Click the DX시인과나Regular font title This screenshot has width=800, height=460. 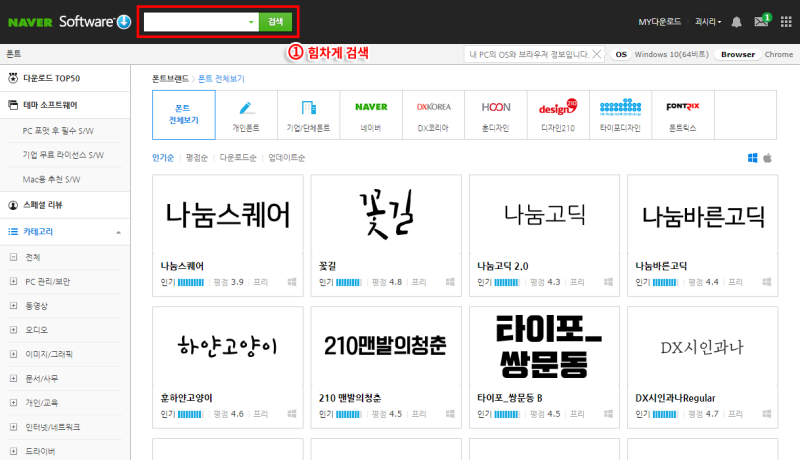pyautogui.click(x=675, y=398)
